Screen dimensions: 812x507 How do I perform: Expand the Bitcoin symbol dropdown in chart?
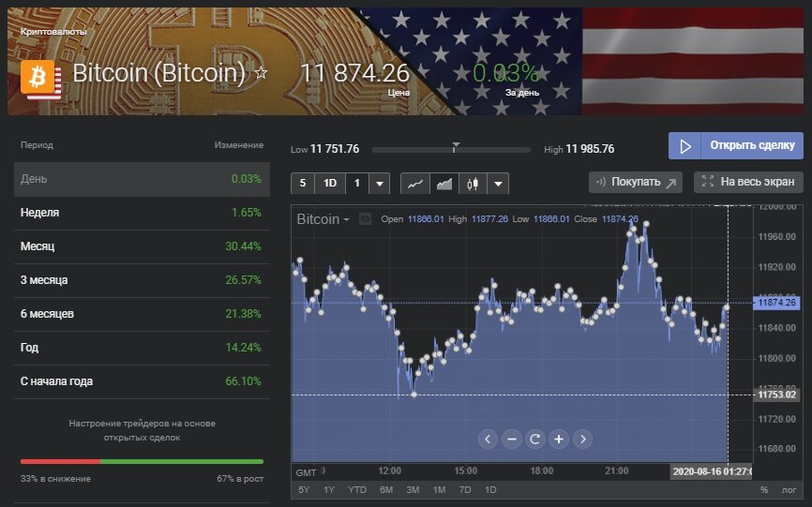[x=346, y=219]
